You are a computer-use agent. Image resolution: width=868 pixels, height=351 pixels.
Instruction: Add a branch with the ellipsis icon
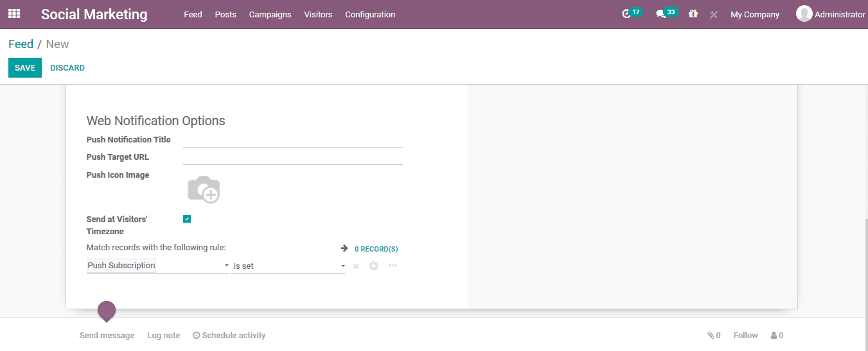tap(393, 265)
